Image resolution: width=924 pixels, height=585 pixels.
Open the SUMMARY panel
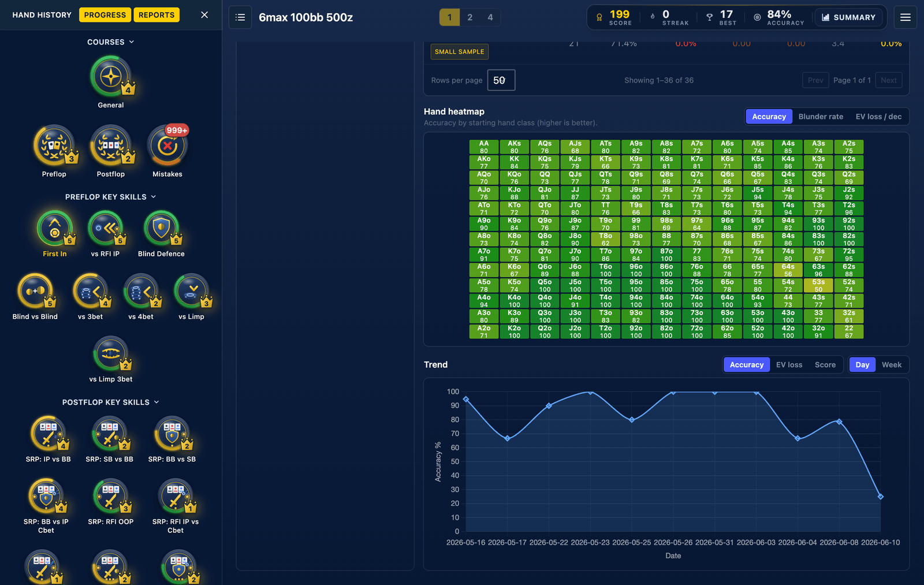point(849,17)
